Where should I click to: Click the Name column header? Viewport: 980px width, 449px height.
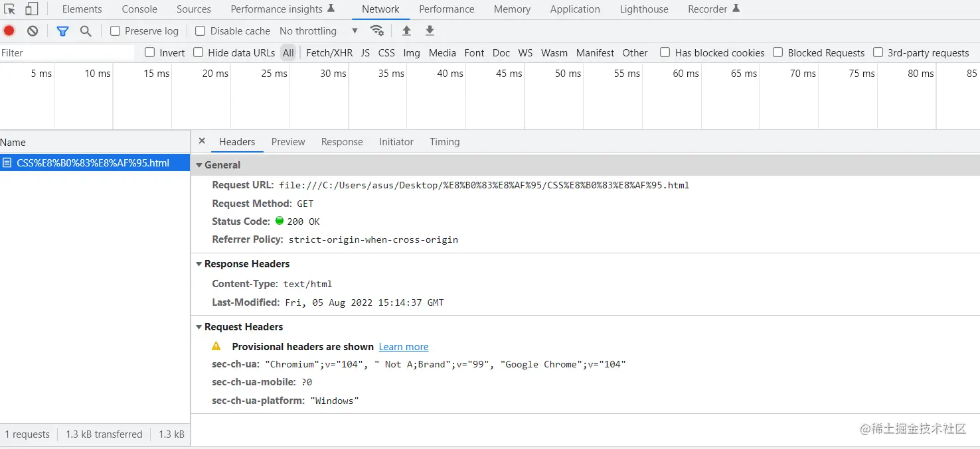coord(95,142)
